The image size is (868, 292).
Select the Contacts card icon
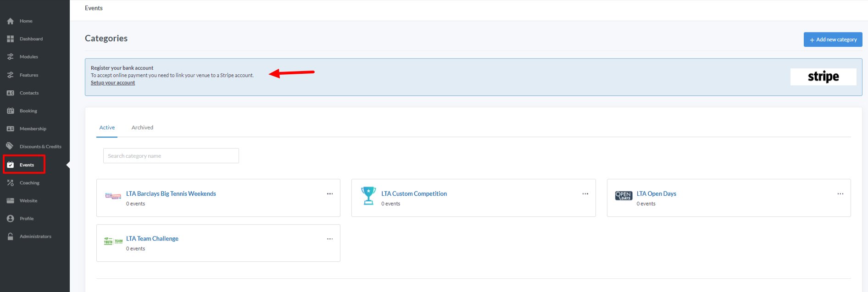[x=10, y=93]
